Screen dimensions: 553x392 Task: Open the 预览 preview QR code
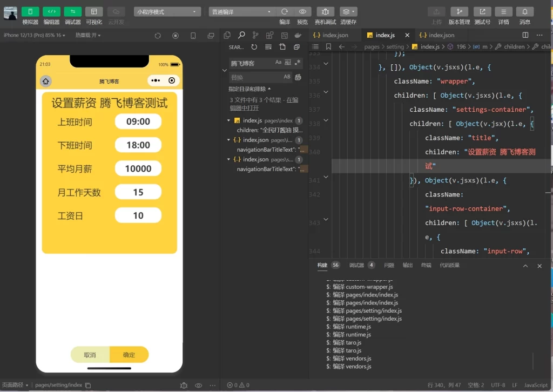(302, 12)
